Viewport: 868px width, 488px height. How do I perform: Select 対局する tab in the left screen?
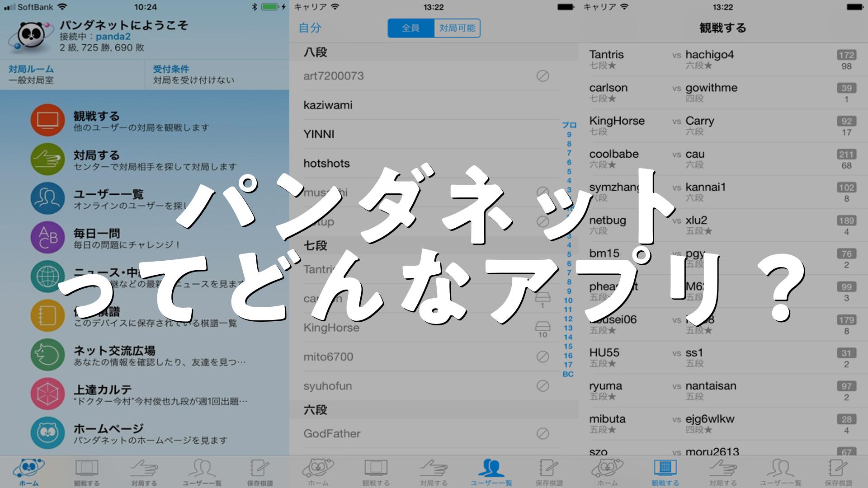pos(145,472)
